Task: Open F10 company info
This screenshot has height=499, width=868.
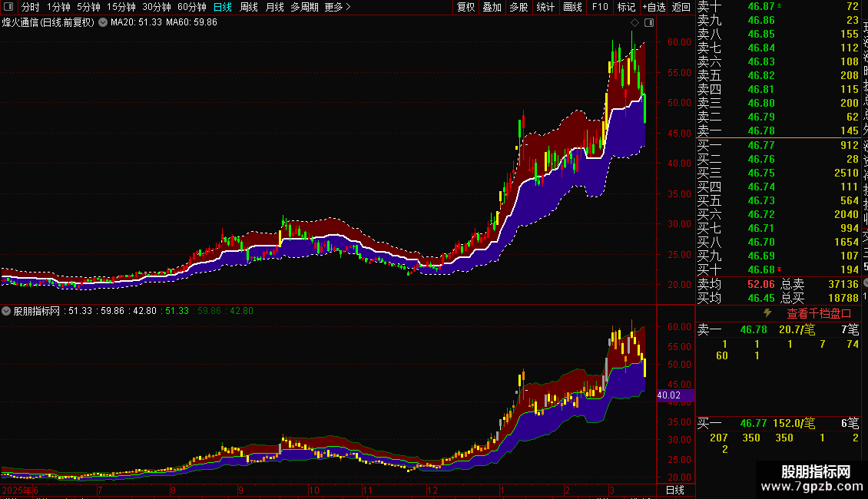Action: (599, 7)
